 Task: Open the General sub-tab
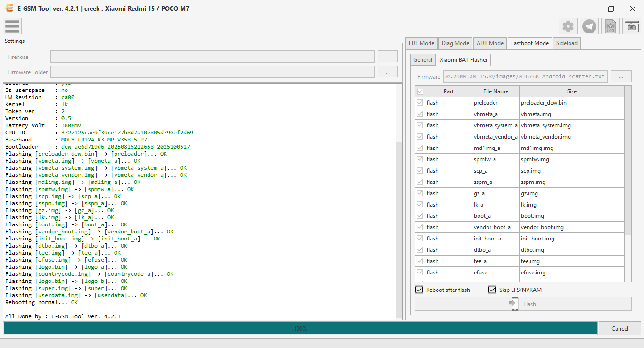click(423, 60)
